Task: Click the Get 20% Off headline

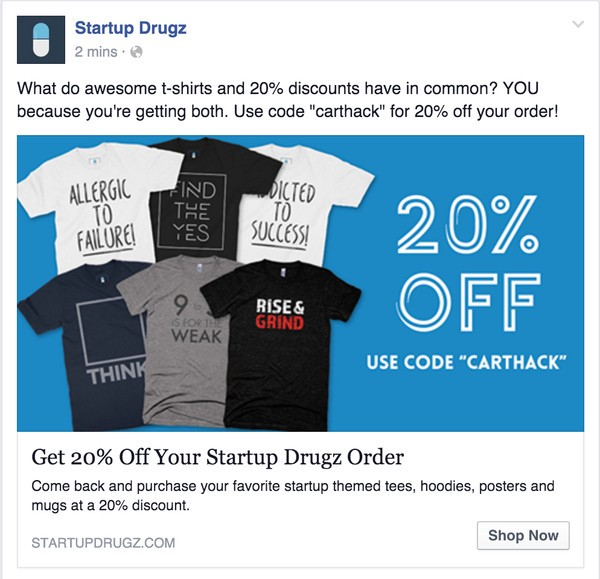Action: click(x=217, y=457)
